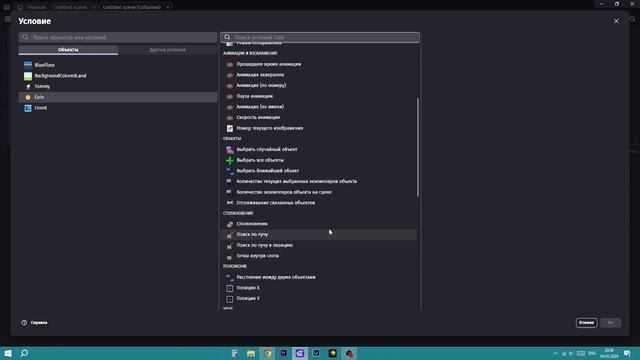
Task: Click the Пауза анимации condition icon
Action: tap(230, 96)
